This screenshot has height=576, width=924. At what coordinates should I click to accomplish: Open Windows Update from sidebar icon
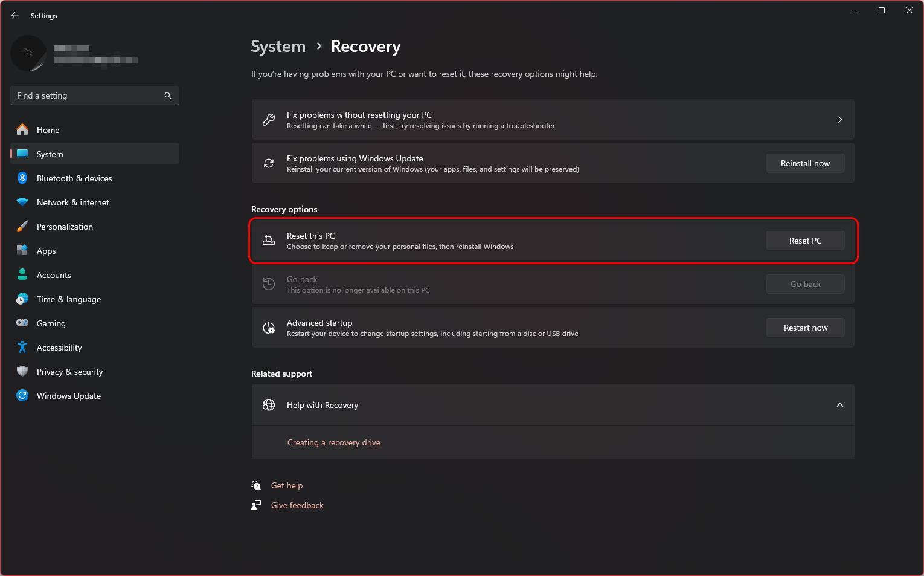point(22,396)
